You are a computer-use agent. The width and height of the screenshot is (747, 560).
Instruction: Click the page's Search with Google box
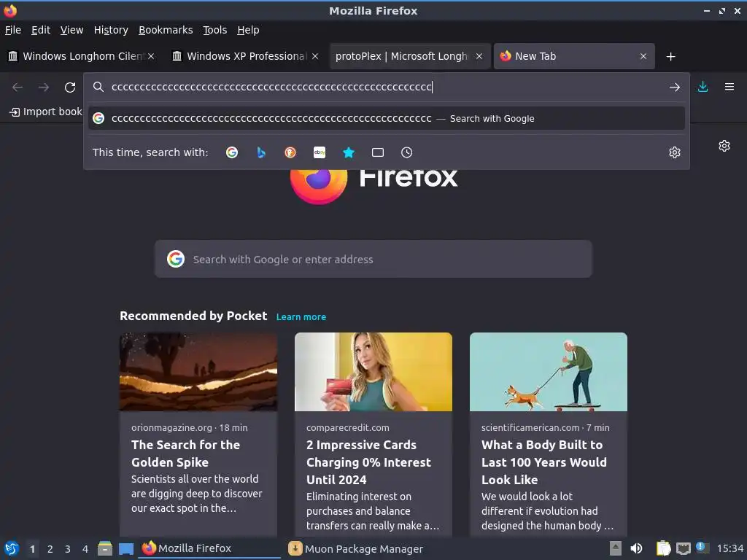coord(373,259)
